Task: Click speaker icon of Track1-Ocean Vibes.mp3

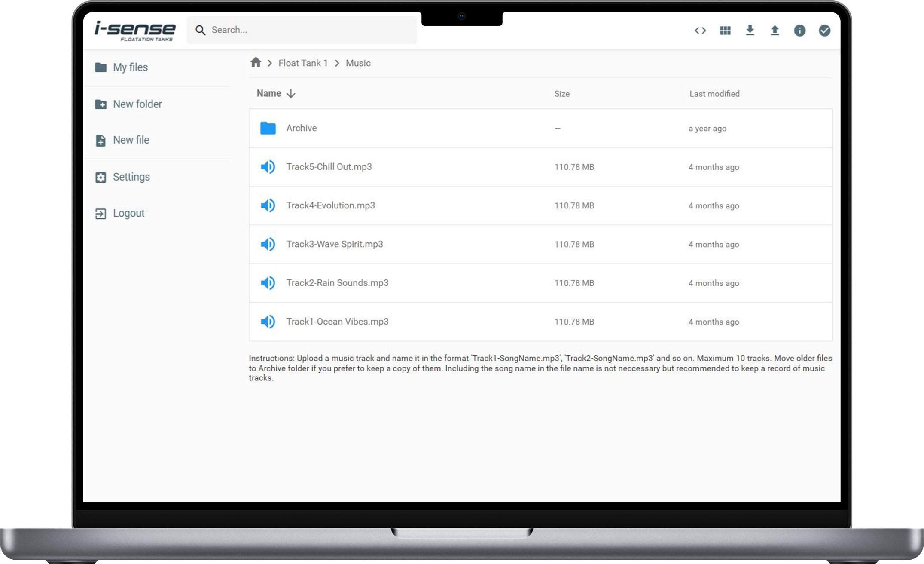Action: [268, 322]
